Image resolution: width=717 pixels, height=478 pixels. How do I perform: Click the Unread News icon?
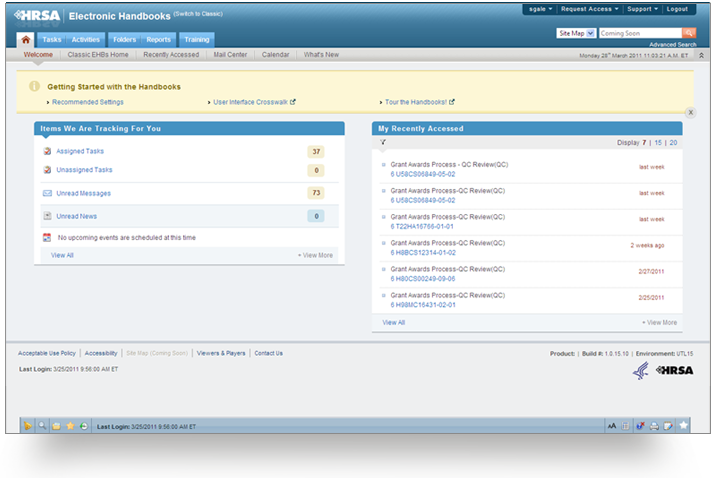click(47, 216)
